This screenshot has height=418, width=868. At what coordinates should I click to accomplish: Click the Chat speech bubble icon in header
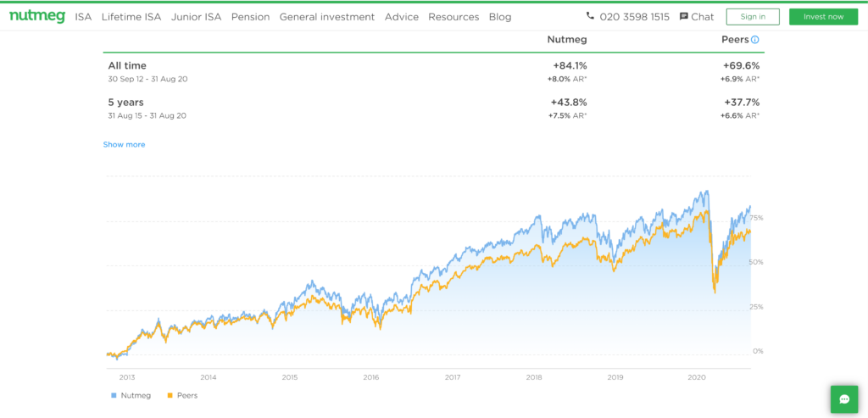coord(684,17)
